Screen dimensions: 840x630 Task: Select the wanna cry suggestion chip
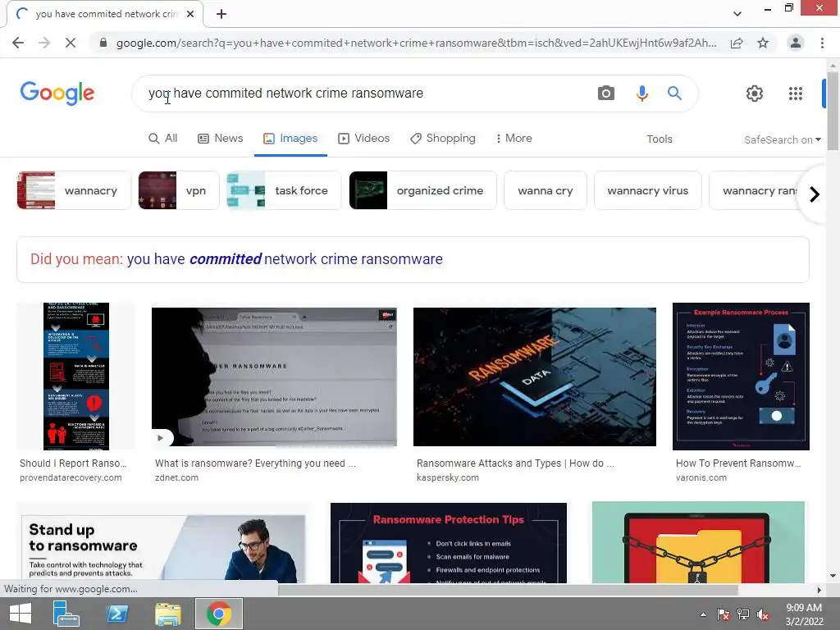coord(546,190)
